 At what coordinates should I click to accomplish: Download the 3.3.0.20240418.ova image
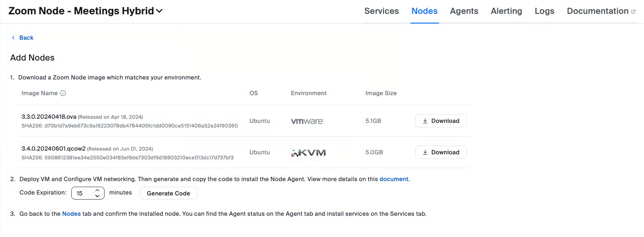tap(440, 121)
